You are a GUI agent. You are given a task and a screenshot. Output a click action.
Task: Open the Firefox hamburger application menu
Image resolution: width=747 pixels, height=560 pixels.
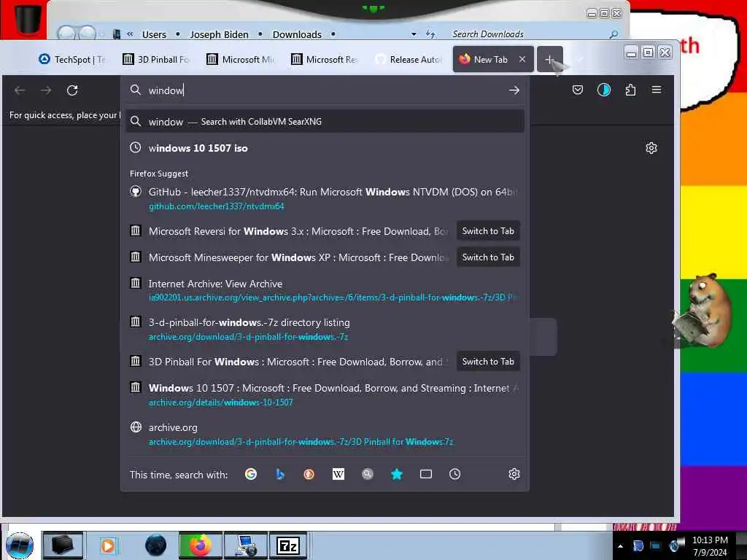click(x=657, y=90)
